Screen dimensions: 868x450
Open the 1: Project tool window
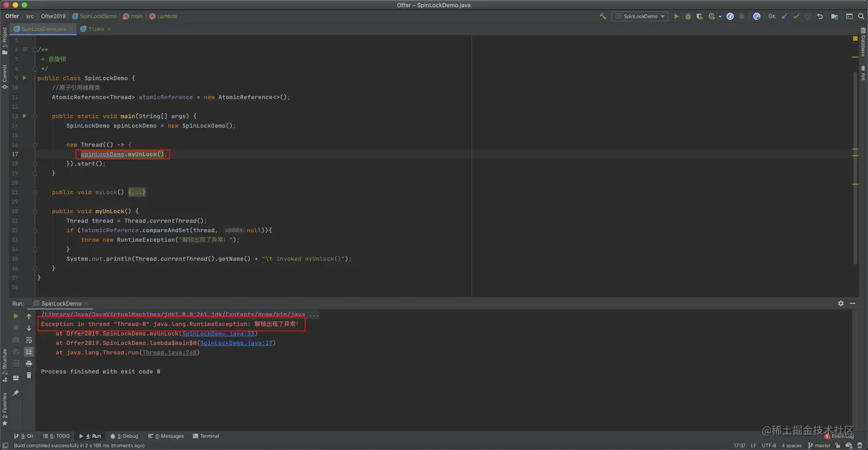(5, 41)
